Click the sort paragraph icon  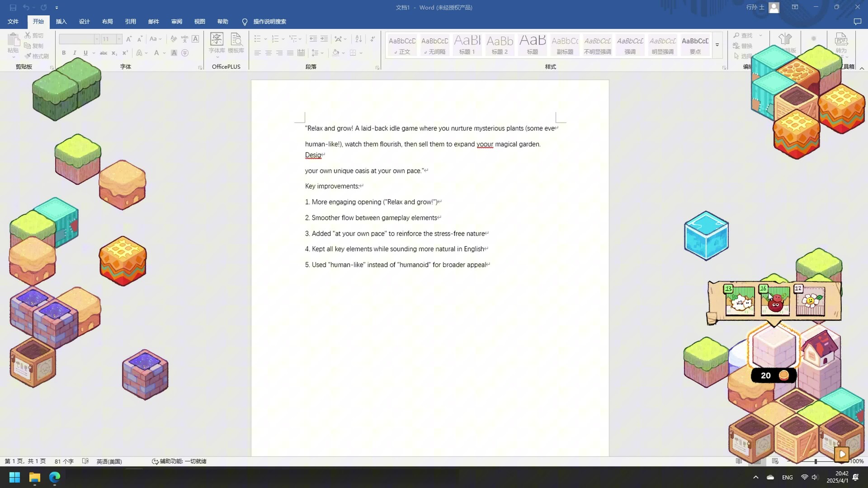coord(359,39)
